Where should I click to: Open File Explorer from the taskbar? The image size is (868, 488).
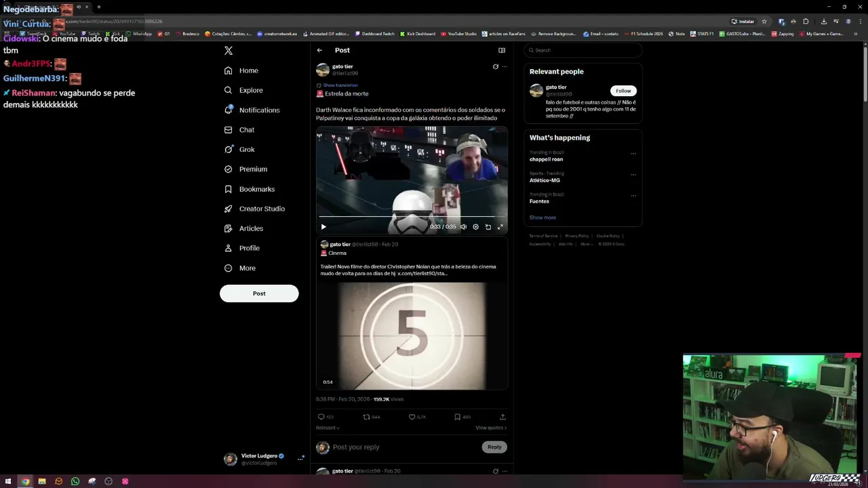tap(42, 481)
